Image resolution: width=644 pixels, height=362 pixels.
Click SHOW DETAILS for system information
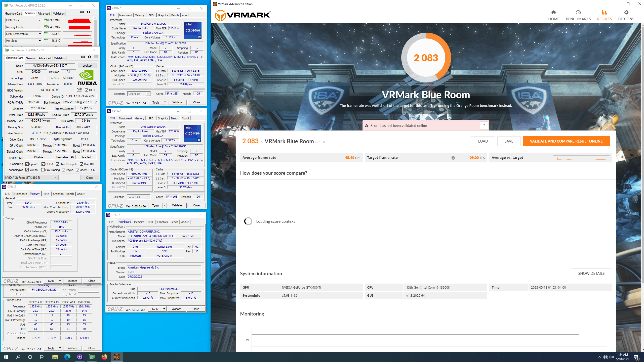pyautogui.click(x=591, y=273)
